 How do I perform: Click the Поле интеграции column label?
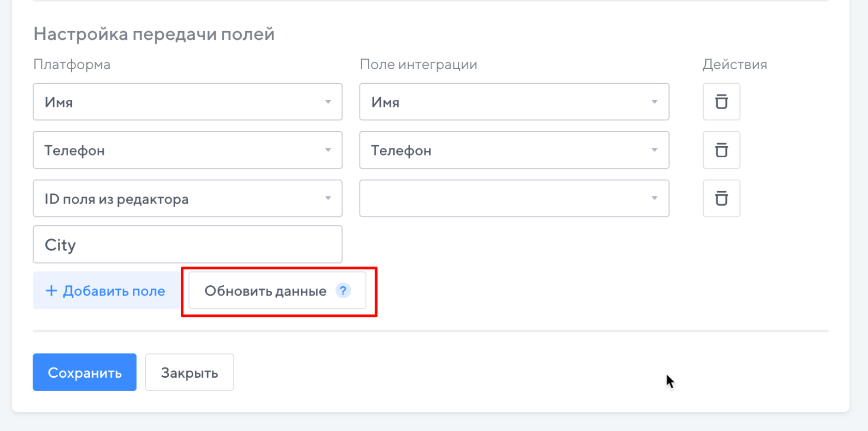click(419, 65)
